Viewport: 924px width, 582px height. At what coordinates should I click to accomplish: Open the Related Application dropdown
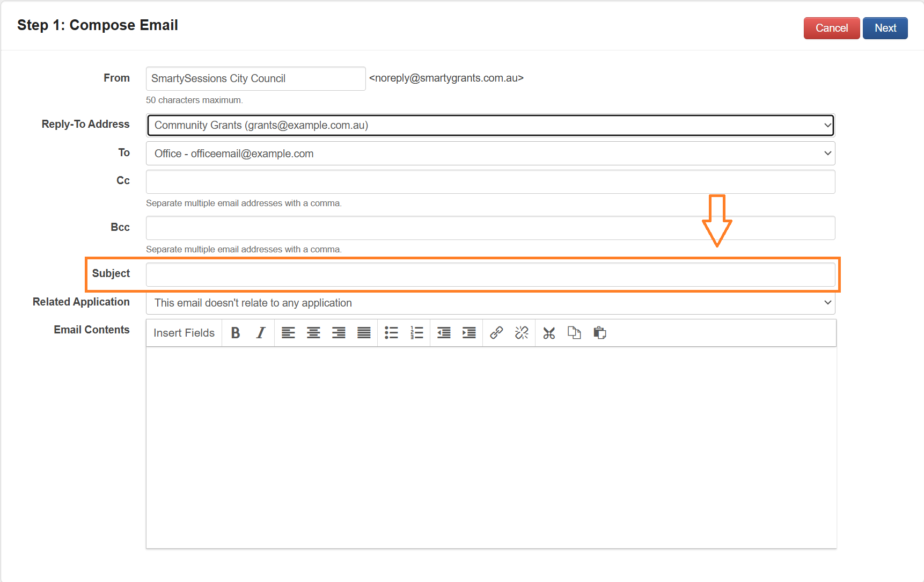(490, 303)
